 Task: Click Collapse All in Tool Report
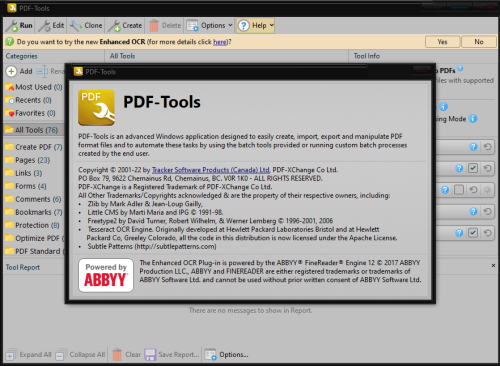[80, 355]
